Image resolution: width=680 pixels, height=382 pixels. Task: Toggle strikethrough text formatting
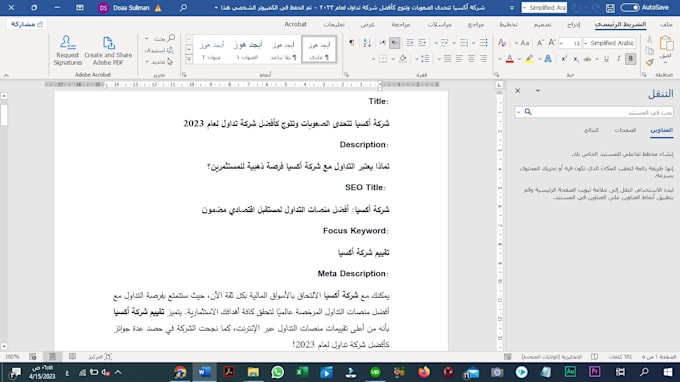pos(588,59)
